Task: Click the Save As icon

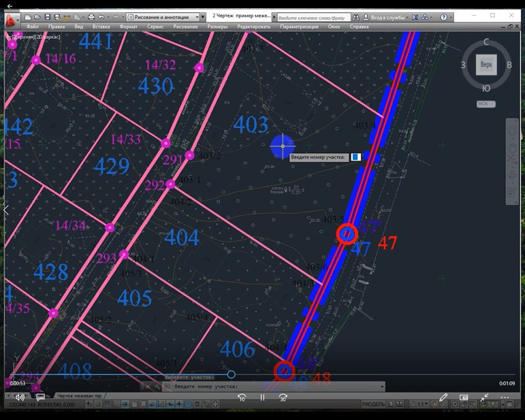Action: tap(57, 17)
